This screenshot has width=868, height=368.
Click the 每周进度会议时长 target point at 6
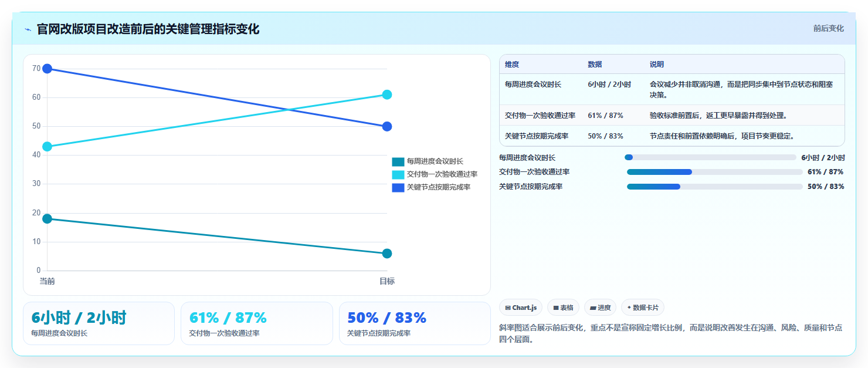click(387, 254)
